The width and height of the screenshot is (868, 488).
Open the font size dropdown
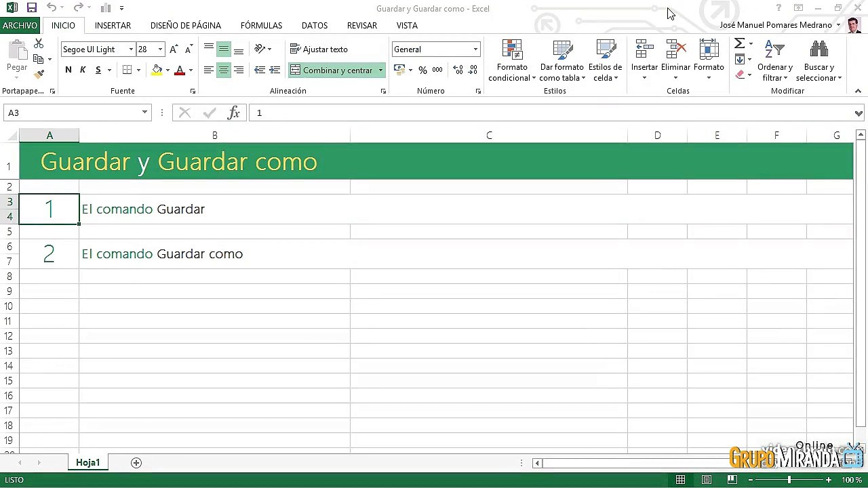pyautogui.click(x=160, y=49)
